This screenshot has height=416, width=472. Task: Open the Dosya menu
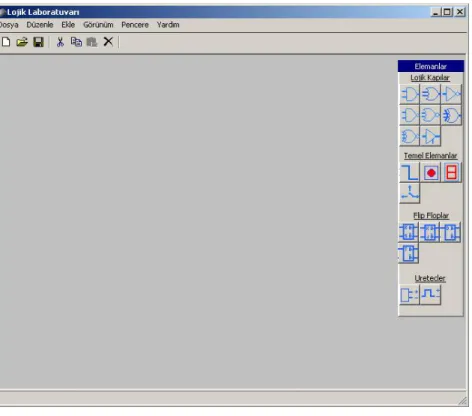click(x=9, y=25)
